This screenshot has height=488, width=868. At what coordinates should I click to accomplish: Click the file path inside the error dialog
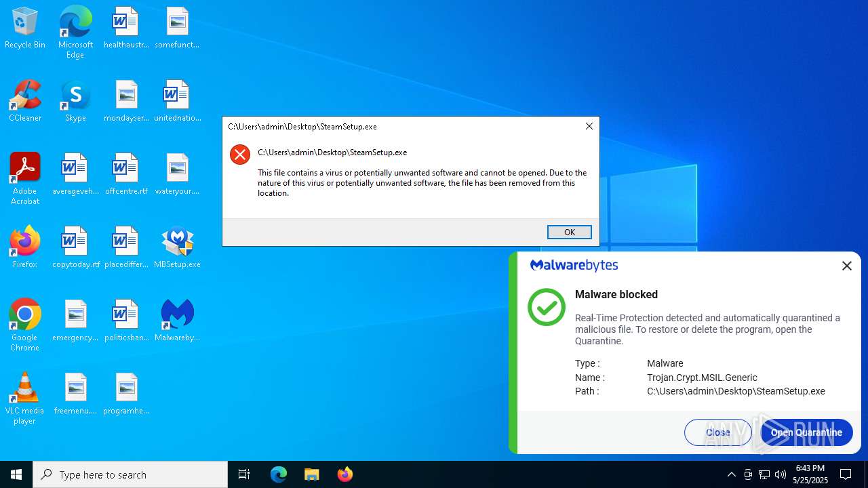tap(332, 152)
